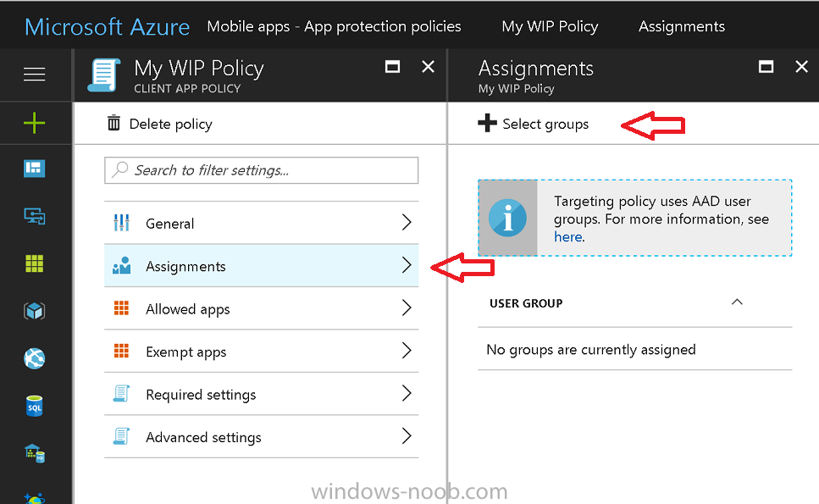Viewport: 819px width, 504px height.
Task: Open Assignments breadcrumb in top bar
Action: [682, 26]
